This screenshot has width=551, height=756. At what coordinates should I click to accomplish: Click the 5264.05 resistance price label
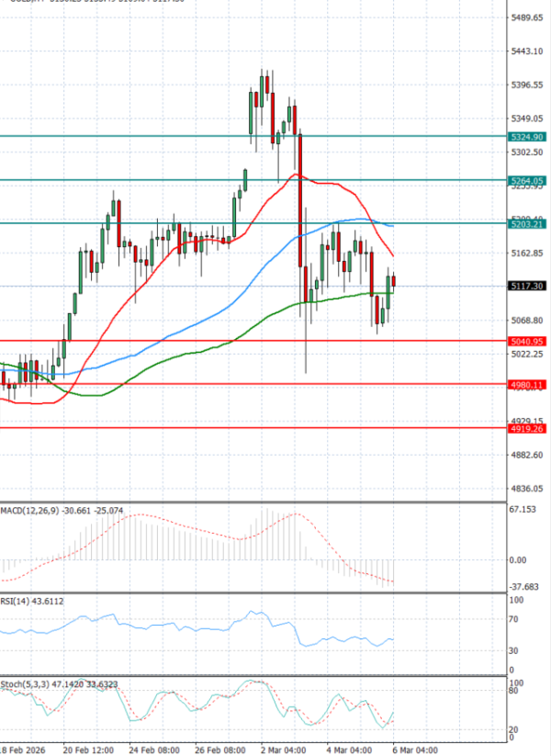pyautogui.click(x=527, y=181)
